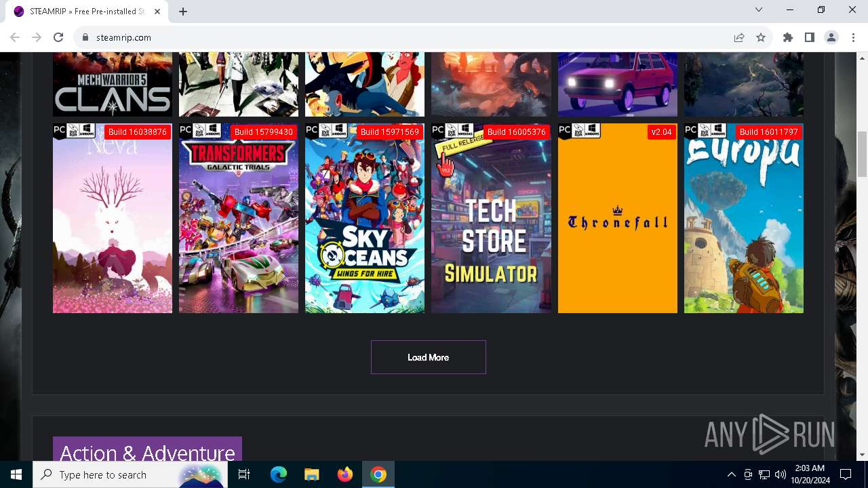Viewport: 868px width, 488px height.
Task: Click the scrollbar down arrow
Action: tap(863, 455)
